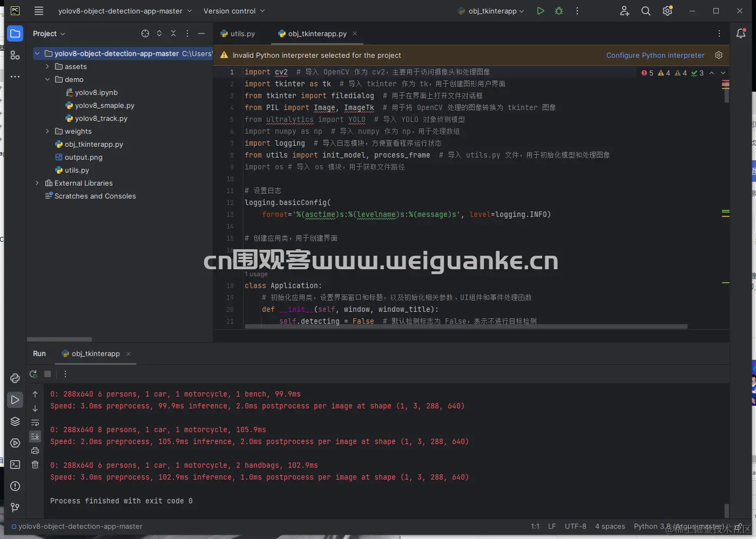Go up the stack trace arrow
This screenshot has width=756, height=539.
35,394
